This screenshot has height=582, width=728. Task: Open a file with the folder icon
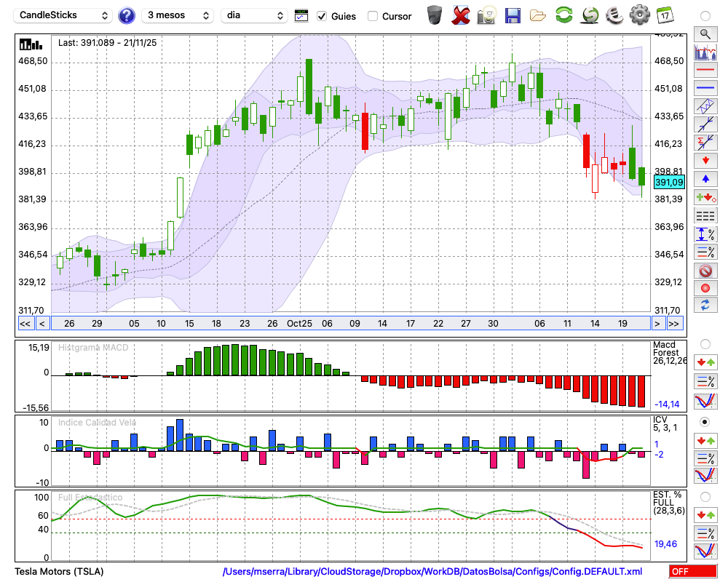tap(538, 16)
